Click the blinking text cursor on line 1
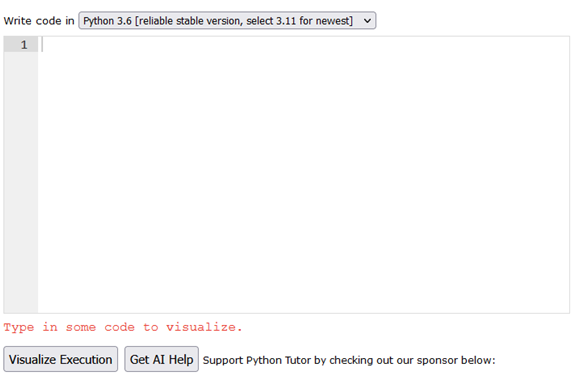 [x=42, y=45]
